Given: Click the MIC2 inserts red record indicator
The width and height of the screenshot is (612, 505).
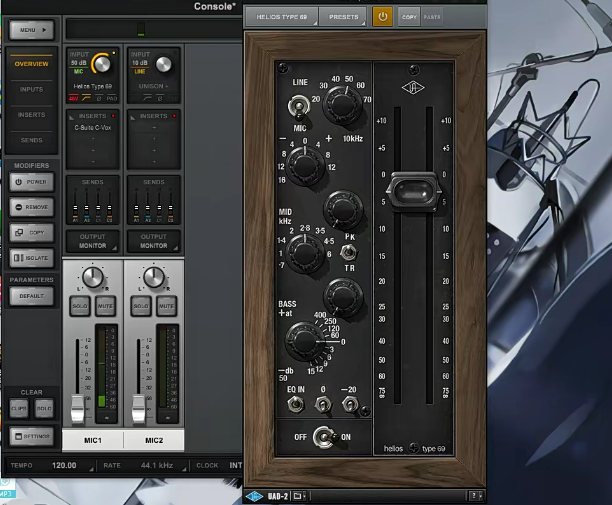Looking at the screenshot, I should tap(174, 116).
